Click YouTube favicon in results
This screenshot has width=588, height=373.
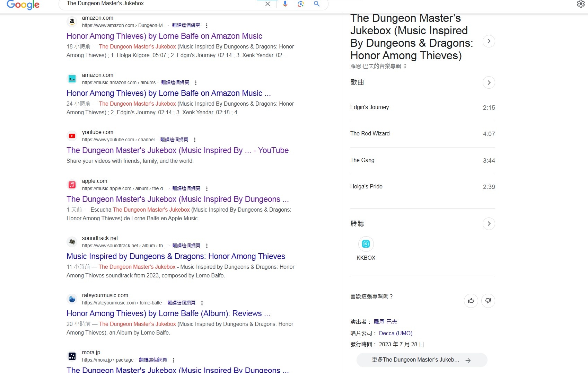coord(72,136)
